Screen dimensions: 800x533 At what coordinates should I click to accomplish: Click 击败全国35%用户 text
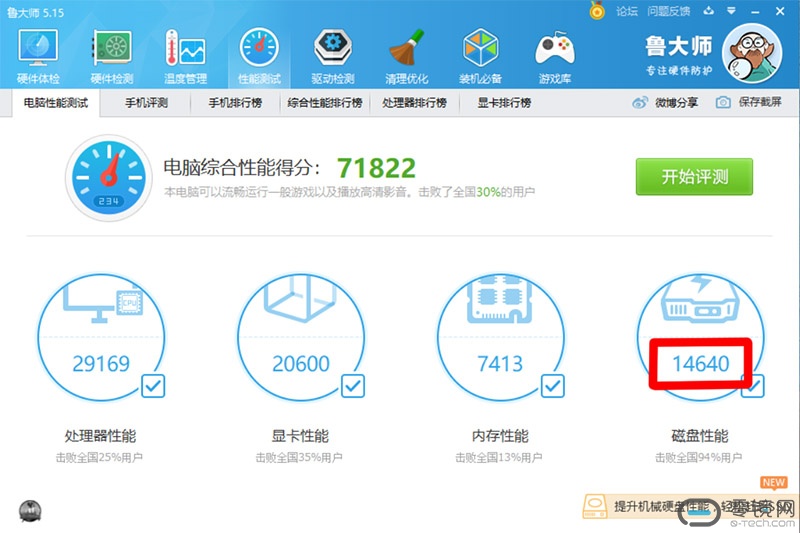(x=299, y=458)
